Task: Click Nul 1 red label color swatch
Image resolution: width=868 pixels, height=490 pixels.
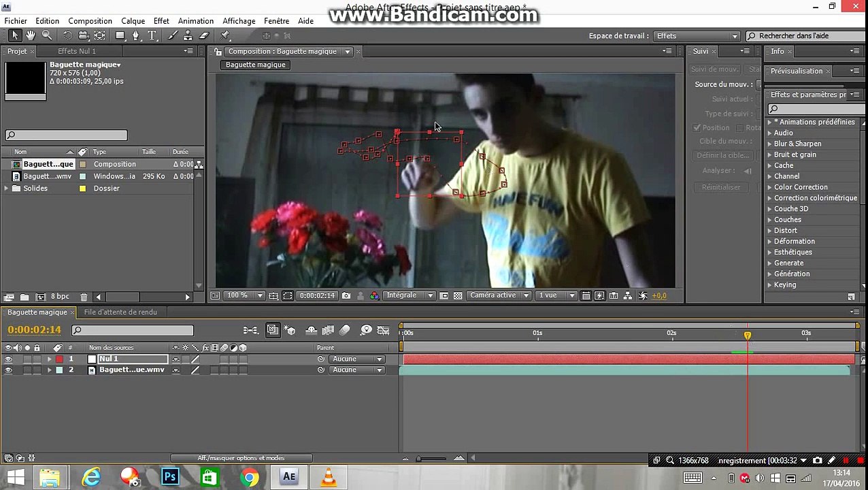Action: (x=59, y=359)
